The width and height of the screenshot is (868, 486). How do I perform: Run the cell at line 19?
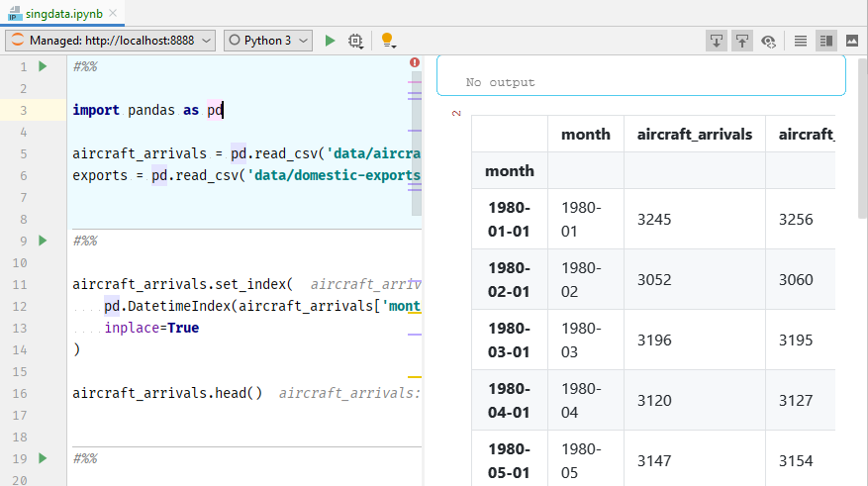point(43,458)
